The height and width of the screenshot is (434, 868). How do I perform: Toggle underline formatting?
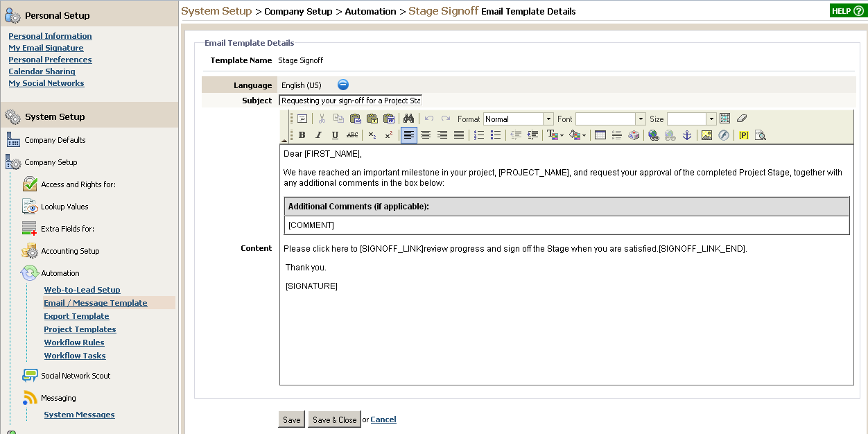point(335,135)
